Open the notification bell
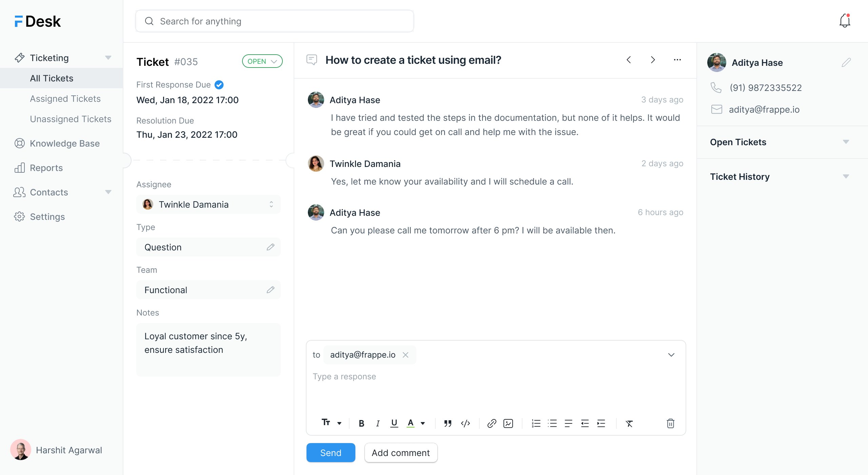868x475 pixels. [x=845, y=21]
